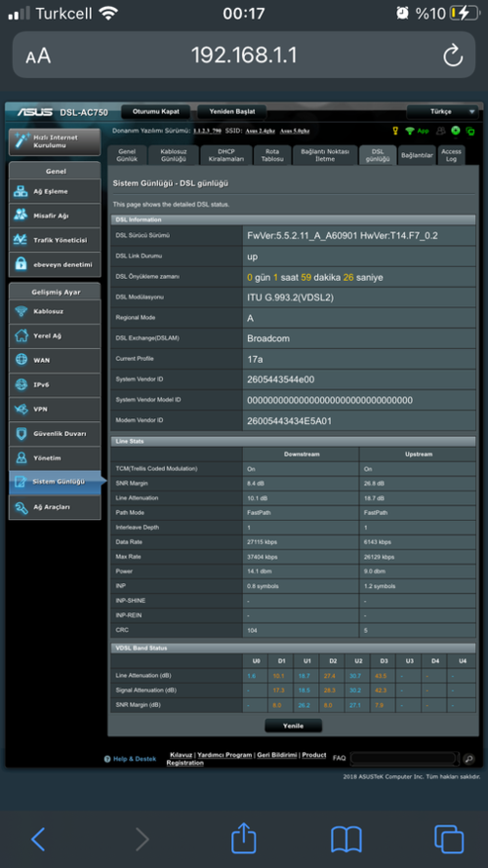Open WAN settings
This screenshot has height=868, width=488.
pos(55,360)
